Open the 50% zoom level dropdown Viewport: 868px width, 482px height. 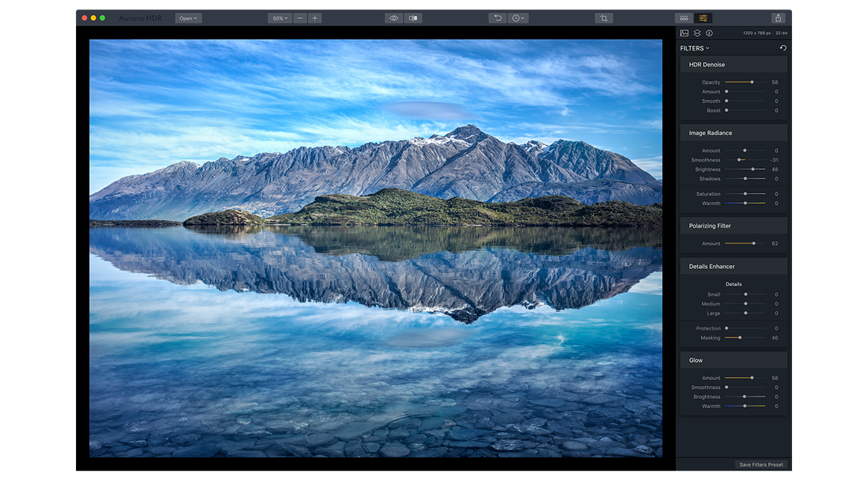pos(279,18)
